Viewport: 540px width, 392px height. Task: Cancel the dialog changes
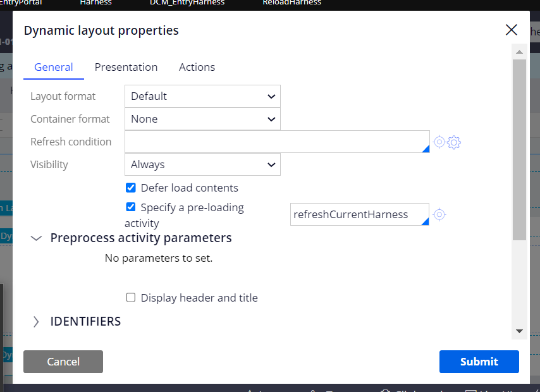pos(63,362)
